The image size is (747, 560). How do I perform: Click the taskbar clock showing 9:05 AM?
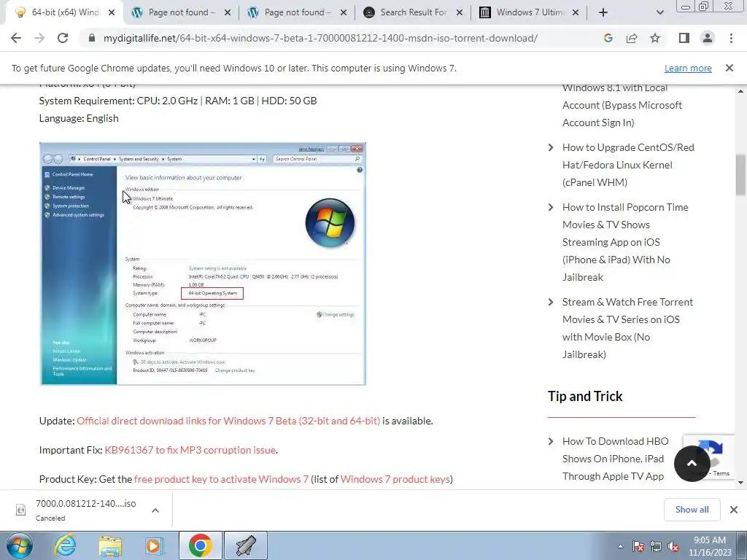[709, 546]
